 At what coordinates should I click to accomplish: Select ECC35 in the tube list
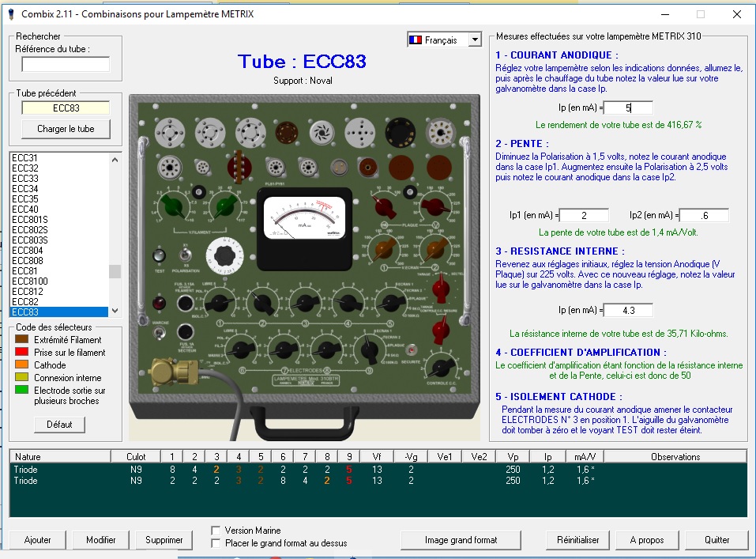pyautogui.click(x=59, y=199)
